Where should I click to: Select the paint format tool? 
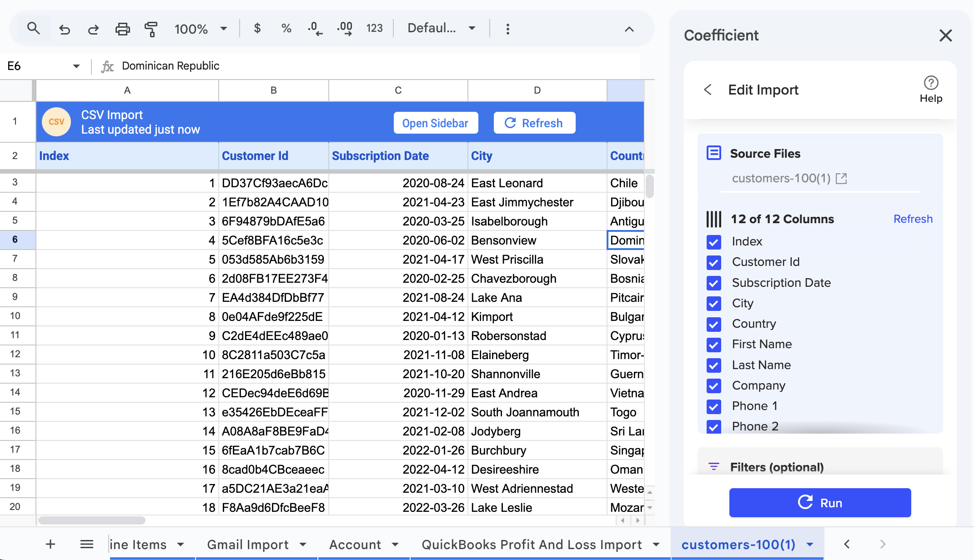click(x=151, y=29)
